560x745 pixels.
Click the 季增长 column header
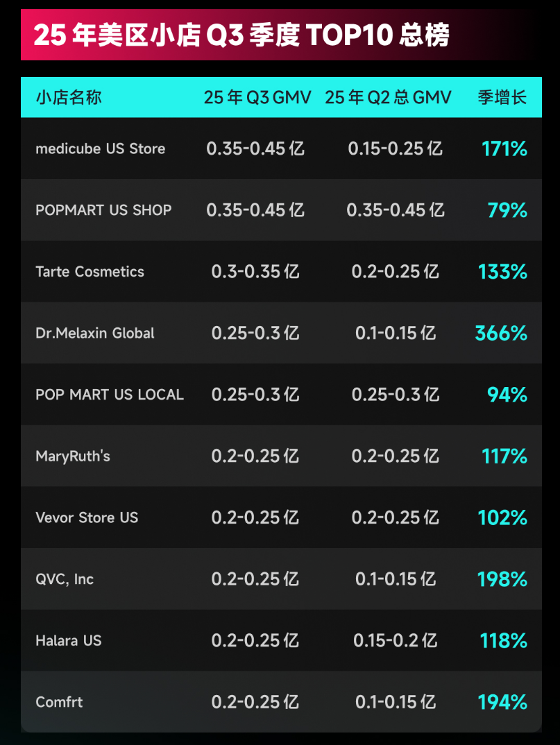(502, 97)
